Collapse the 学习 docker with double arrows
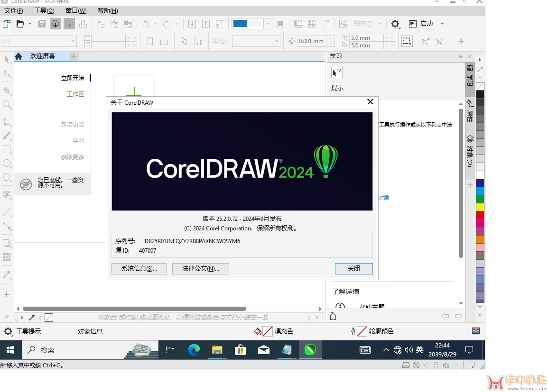548x392 pixels. (x=460, y=56)
